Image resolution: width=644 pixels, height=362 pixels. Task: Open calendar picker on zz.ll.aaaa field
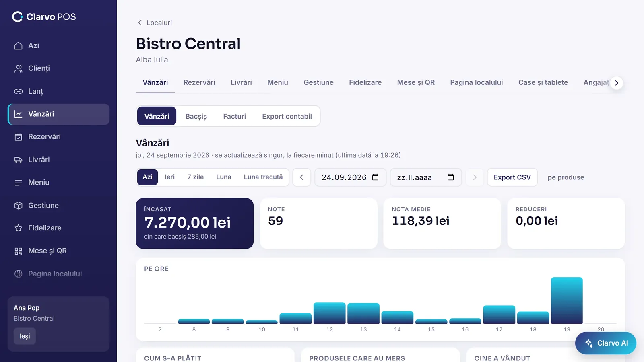click(451, 177)
